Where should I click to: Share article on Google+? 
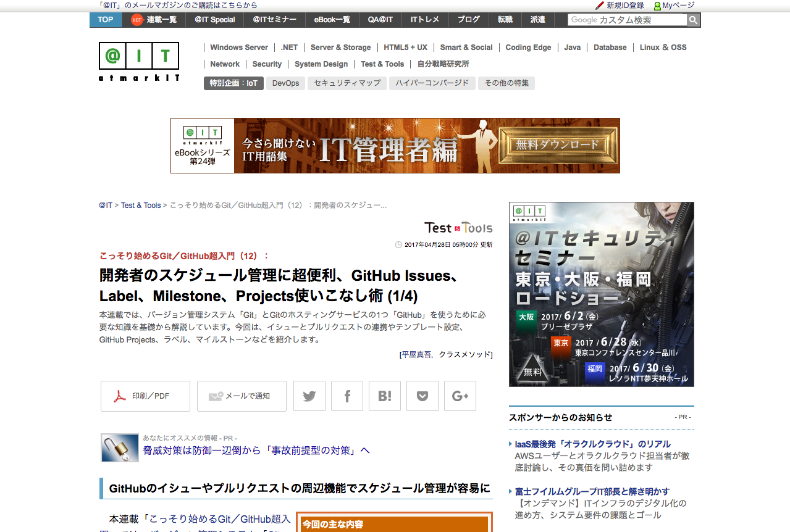pyautogui.click(x=460, y=396)
